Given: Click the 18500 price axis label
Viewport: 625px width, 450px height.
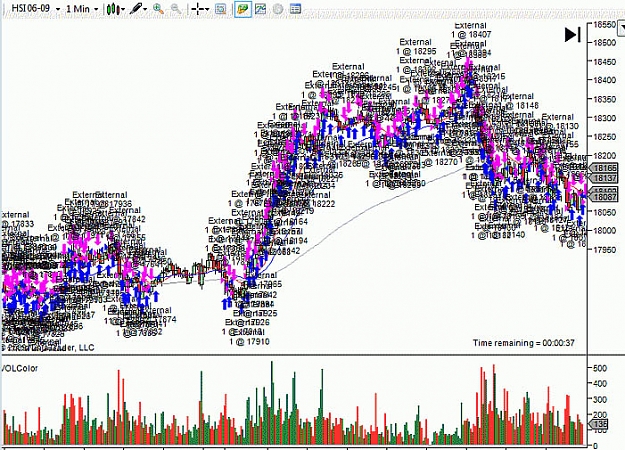Looking at the screenshot, I should (x=605, y=43).
